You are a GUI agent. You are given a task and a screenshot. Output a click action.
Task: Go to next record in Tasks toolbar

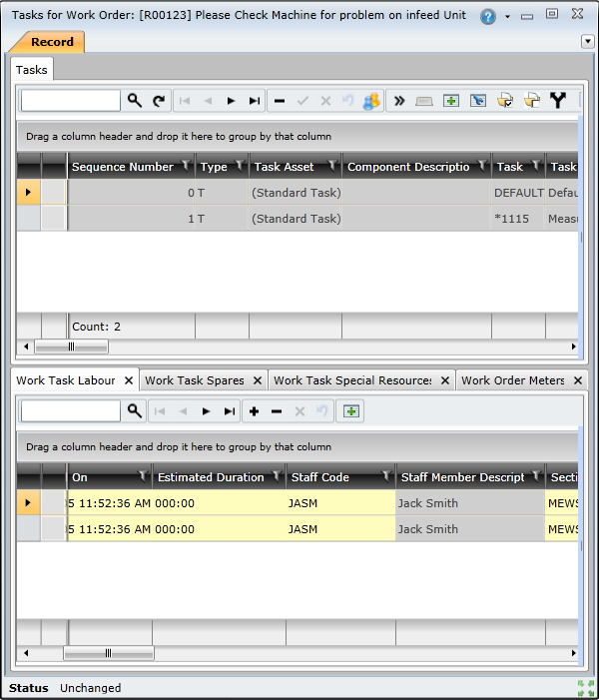(231, 101)
